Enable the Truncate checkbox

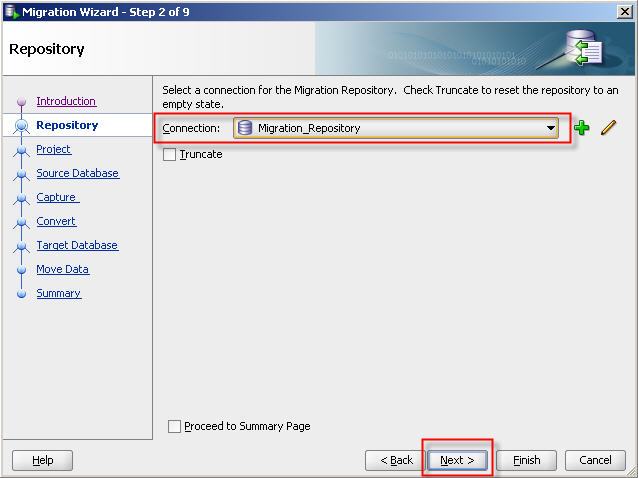(169, 155)
